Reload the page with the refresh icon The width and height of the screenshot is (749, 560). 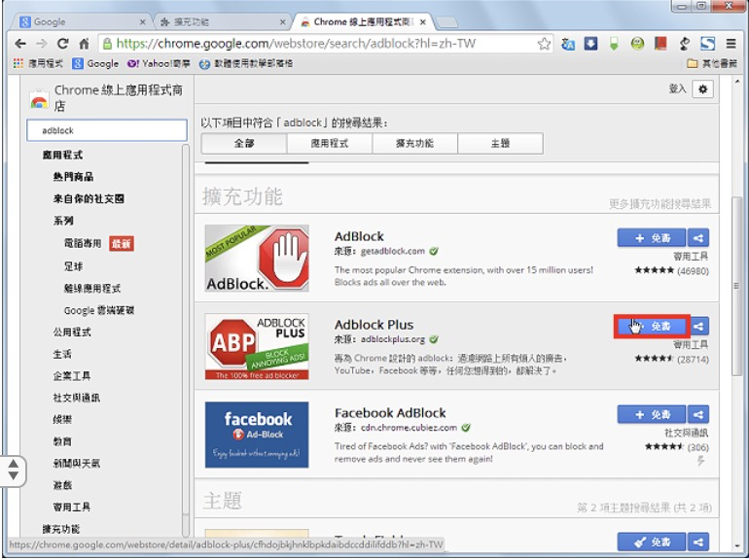[63, 44]
